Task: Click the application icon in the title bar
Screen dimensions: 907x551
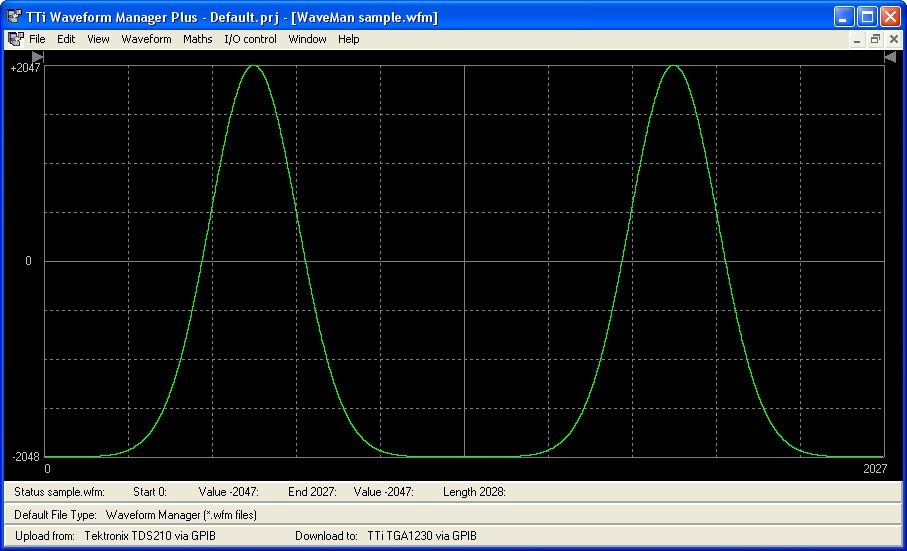Action: click(x=14, y=16)
